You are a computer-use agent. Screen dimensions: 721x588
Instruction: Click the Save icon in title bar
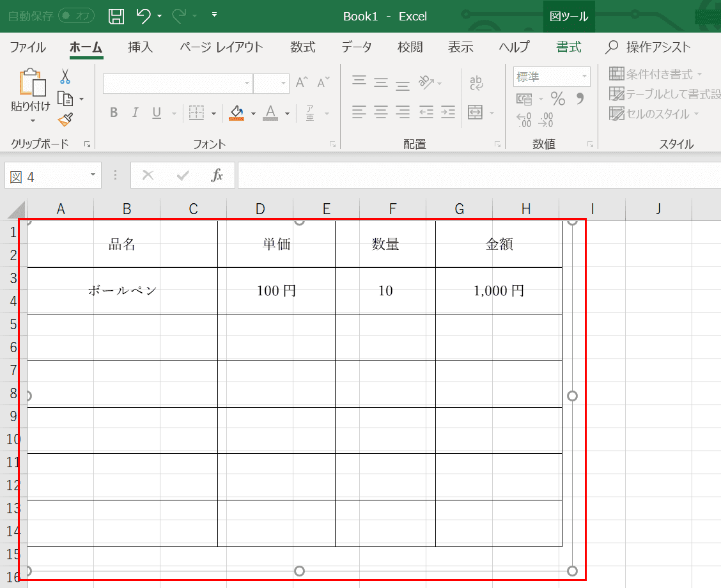pos(116,17)
